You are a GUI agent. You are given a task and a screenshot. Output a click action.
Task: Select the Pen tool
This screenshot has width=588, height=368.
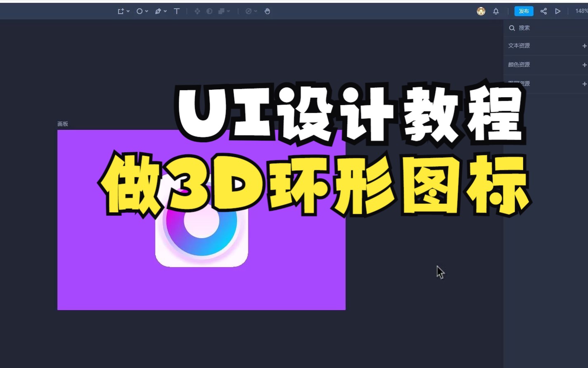(x=157, y=11)
